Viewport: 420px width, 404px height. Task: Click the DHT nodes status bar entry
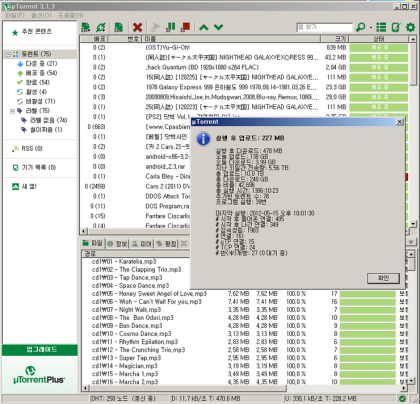click(x=129, y=398)
